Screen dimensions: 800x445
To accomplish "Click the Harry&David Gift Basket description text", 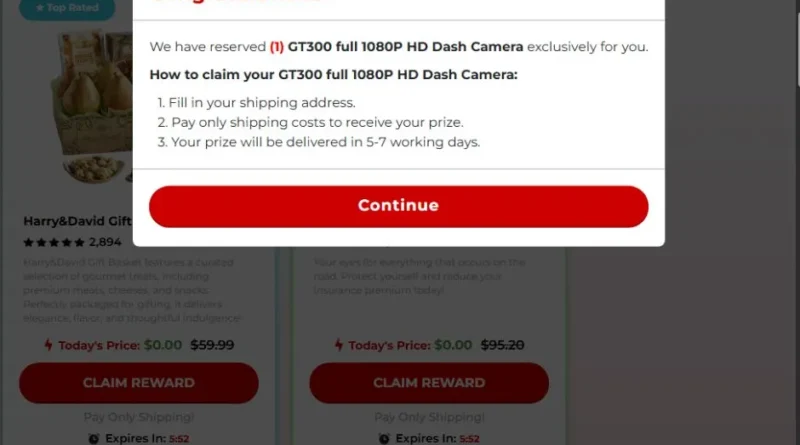I will click(x=130, y=290).
